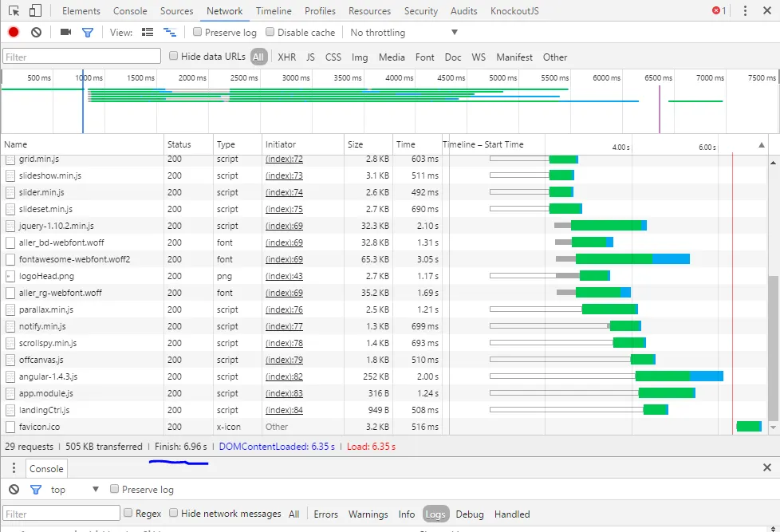780x532 pixels.
Task: Close the console drawer
Action: [767, 468]
